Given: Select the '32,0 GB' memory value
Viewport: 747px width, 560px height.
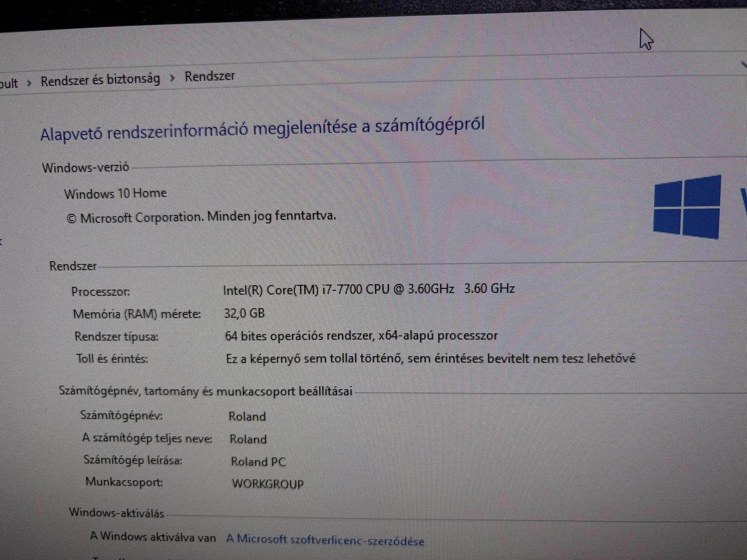Looking at the screenshot, I should pyautogui.click(x=244, y=313).
